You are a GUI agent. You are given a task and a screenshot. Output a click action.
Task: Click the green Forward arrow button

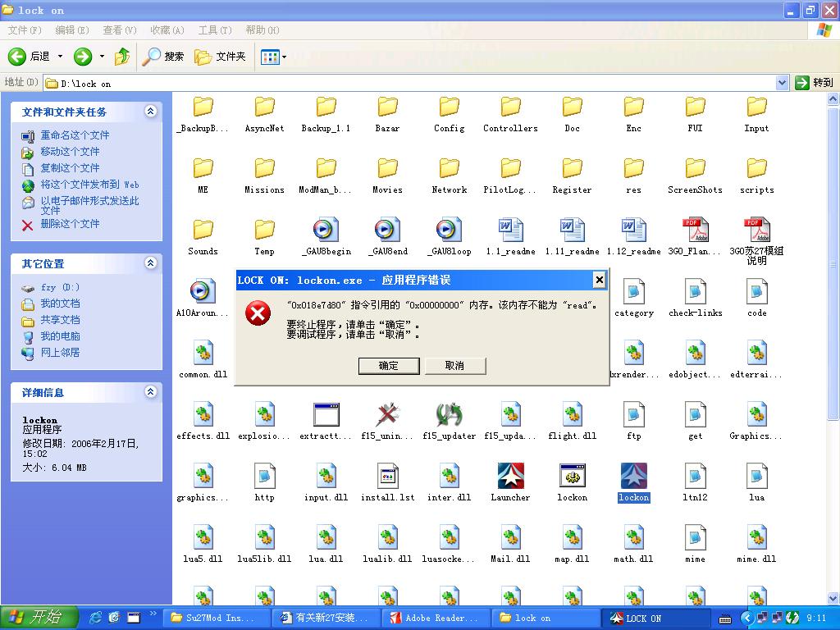(x=83, y=57)
